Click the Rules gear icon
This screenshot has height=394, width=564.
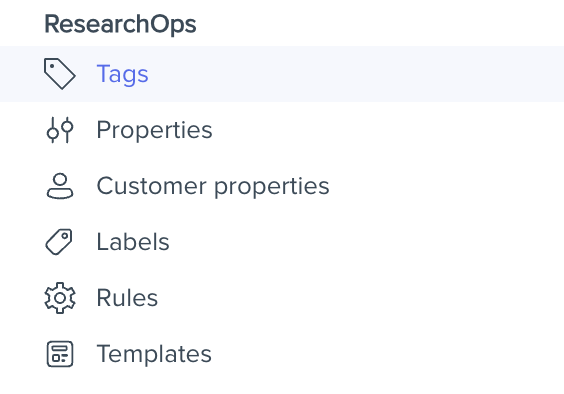click(x=60, y=298)
